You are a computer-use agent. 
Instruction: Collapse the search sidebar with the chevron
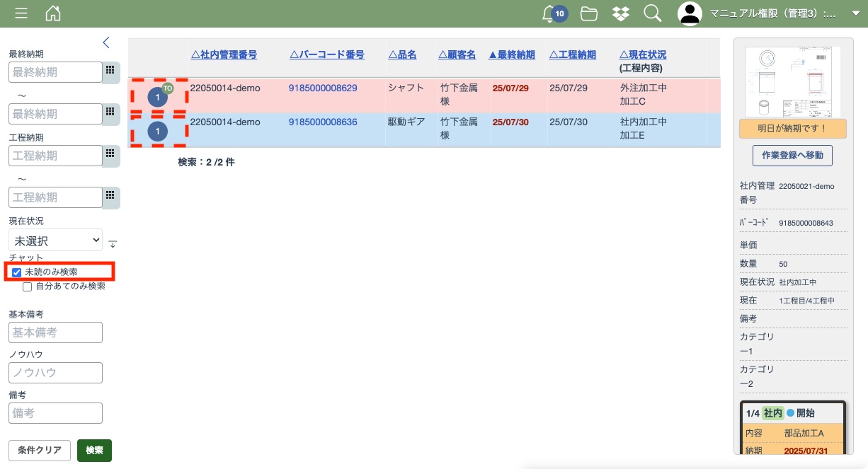coord(106,42)
